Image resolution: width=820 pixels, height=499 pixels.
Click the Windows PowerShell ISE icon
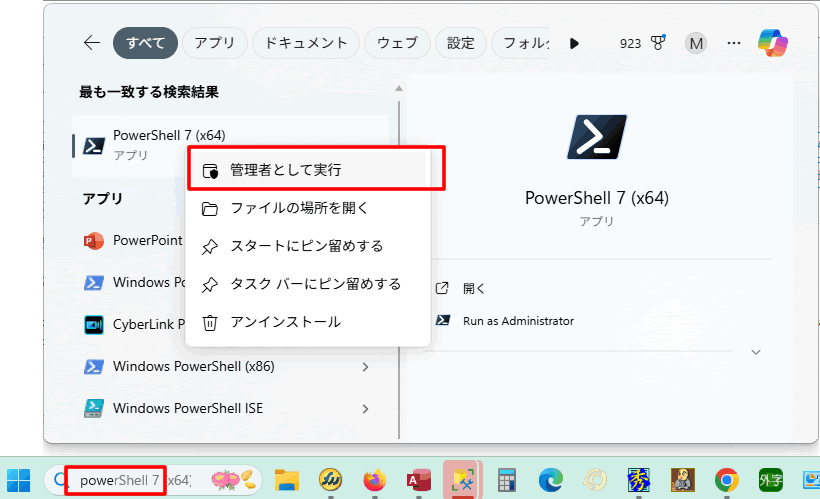[94, 409]
